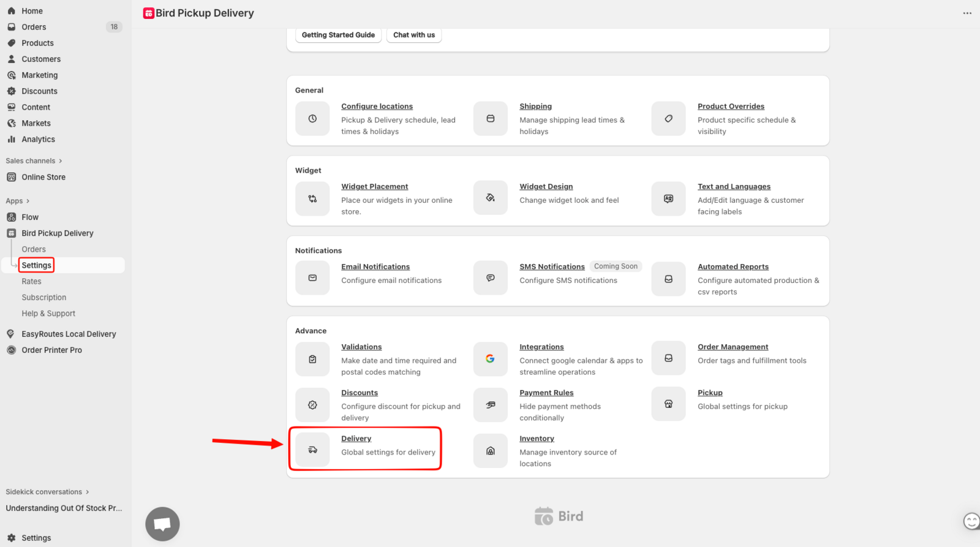Open the Automated Reports link
The height and width of the screenshot is (547, 980).
click(x=733, y=266)
